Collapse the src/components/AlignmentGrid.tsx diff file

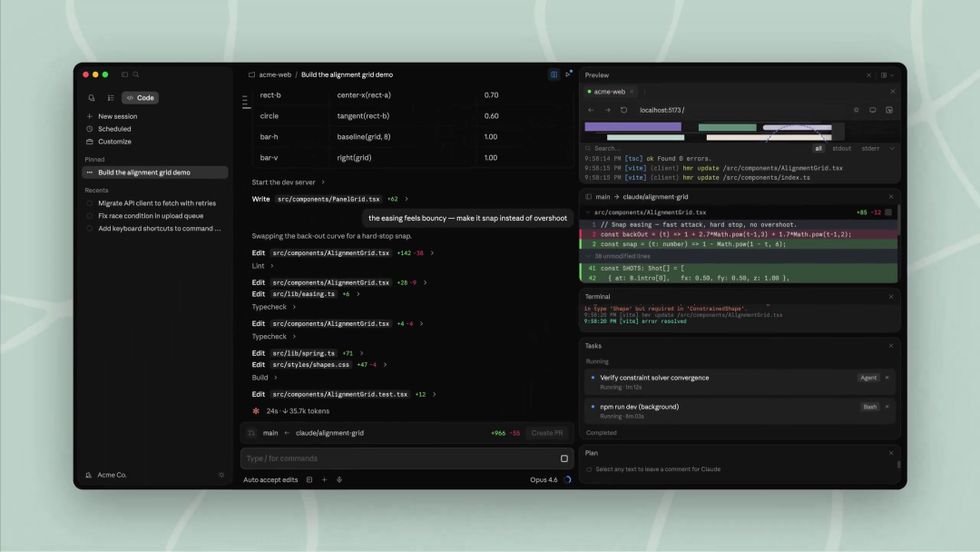coord(588,212)
